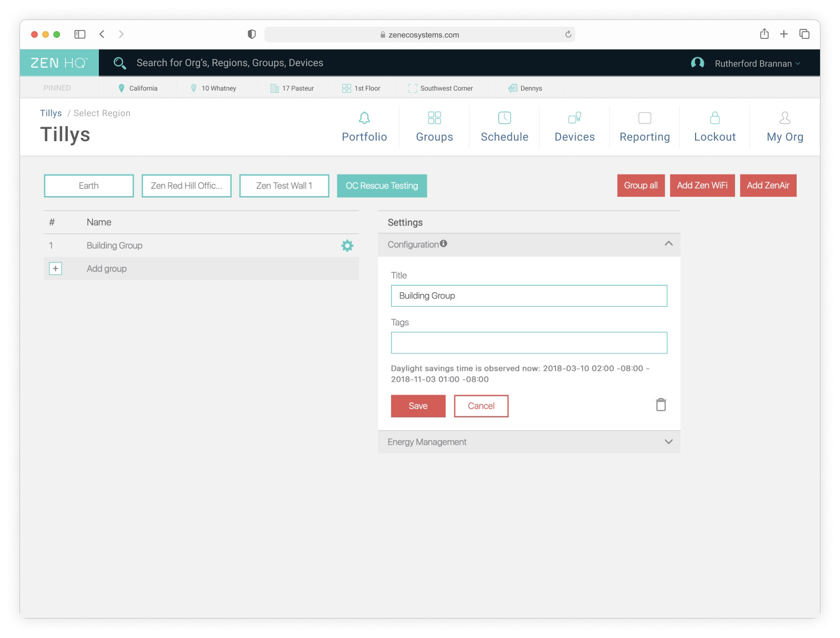This screenshot has width=840, height=638.
Task: Save the group configuration
Action: pyautogui.click(x=418, y=406)
